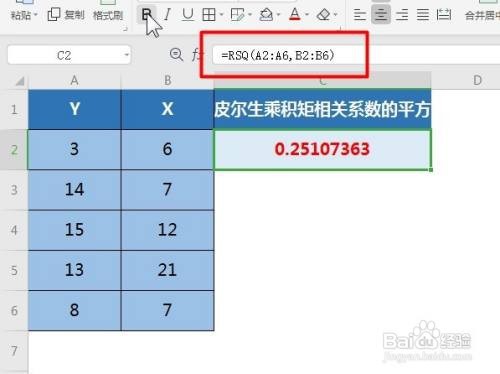This screenshot has height=374, width=500.
Task: Click the Format Painter (格式刷) button
Action: tap(108, 15)
